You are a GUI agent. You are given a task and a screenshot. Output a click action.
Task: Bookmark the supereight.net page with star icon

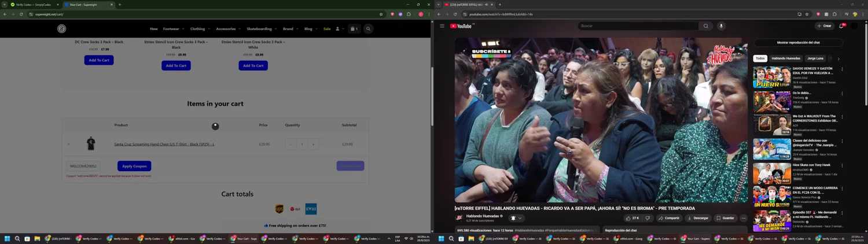[381, 14]
